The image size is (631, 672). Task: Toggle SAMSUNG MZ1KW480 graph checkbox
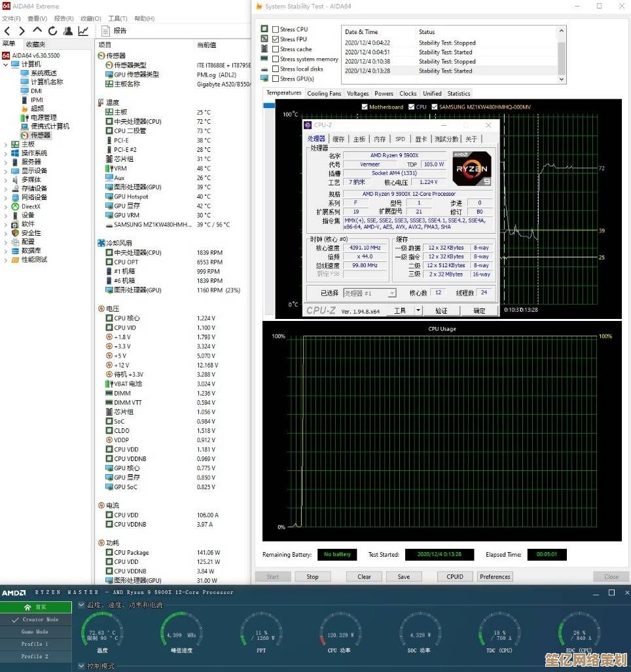[x=435, y=107]
